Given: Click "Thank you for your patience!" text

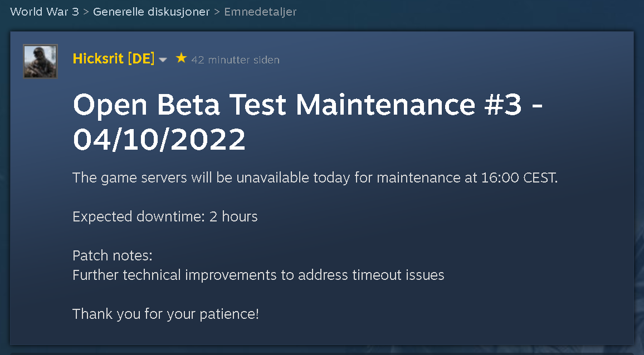Looking at the screenshot, I should point(165,314).
